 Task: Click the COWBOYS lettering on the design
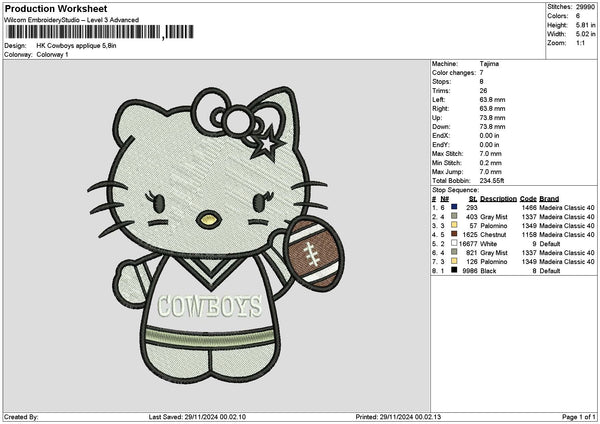click(x=210, y=306)
